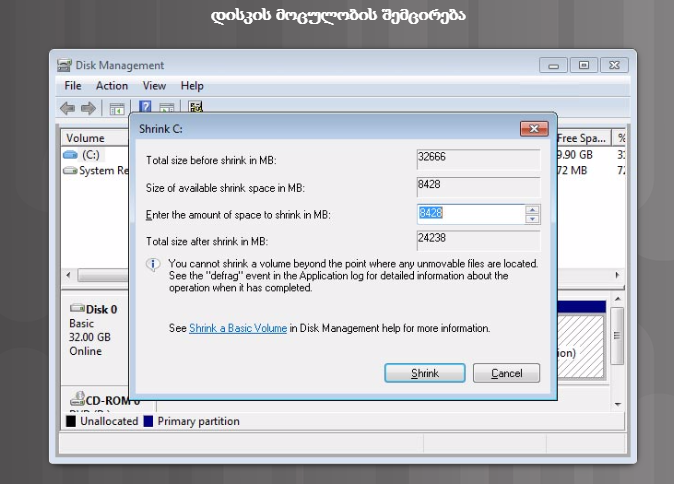
Task: Click the disk settings toolbar icon
Action: [x=196, y=108]
